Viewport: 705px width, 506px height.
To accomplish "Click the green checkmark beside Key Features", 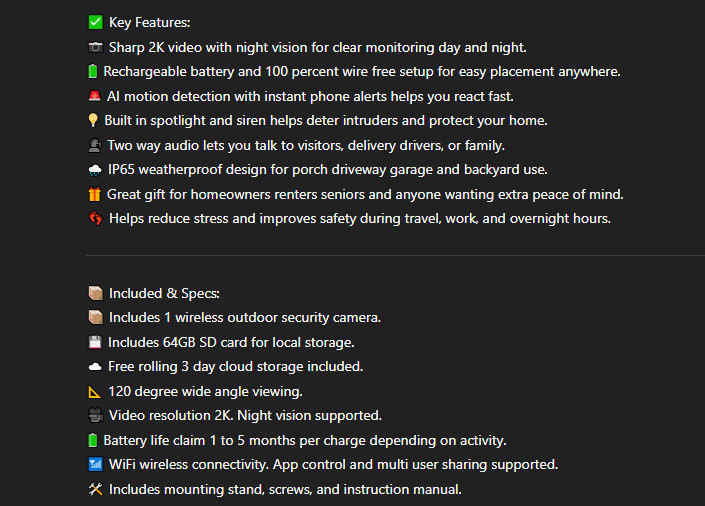I will point(95,23).
